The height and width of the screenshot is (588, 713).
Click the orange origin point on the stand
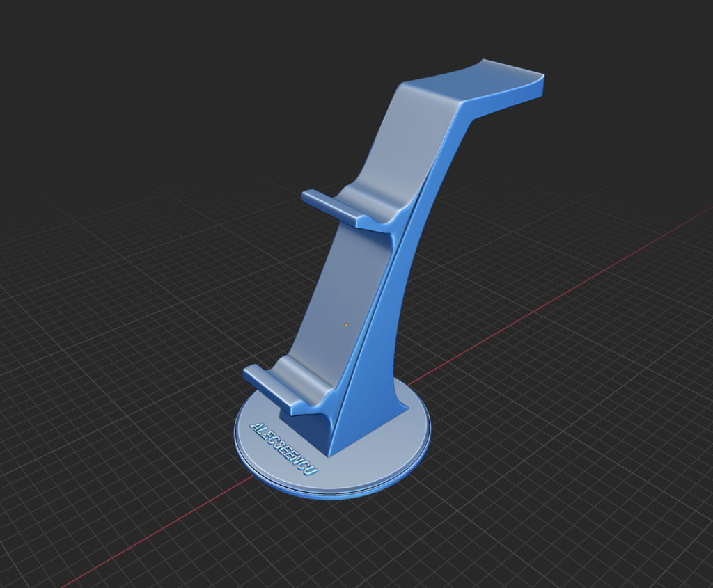click(x=346, y=324)
